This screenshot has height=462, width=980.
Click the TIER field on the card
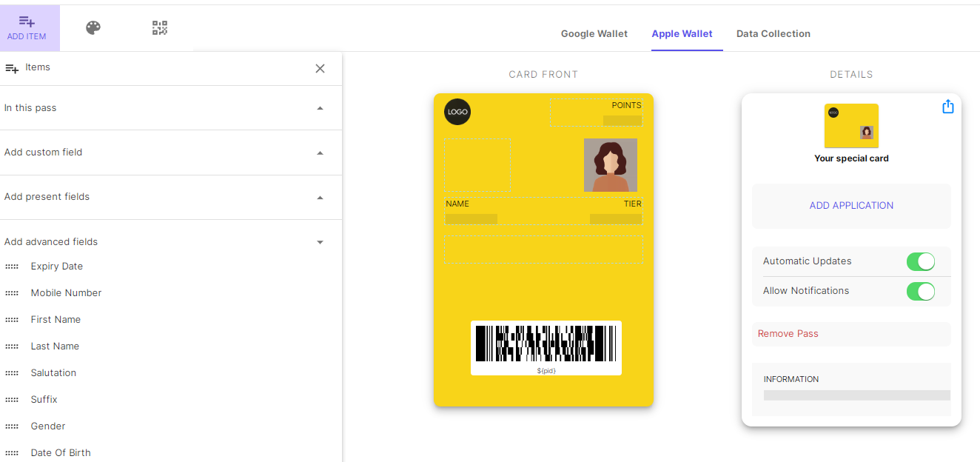pos(616,211)
